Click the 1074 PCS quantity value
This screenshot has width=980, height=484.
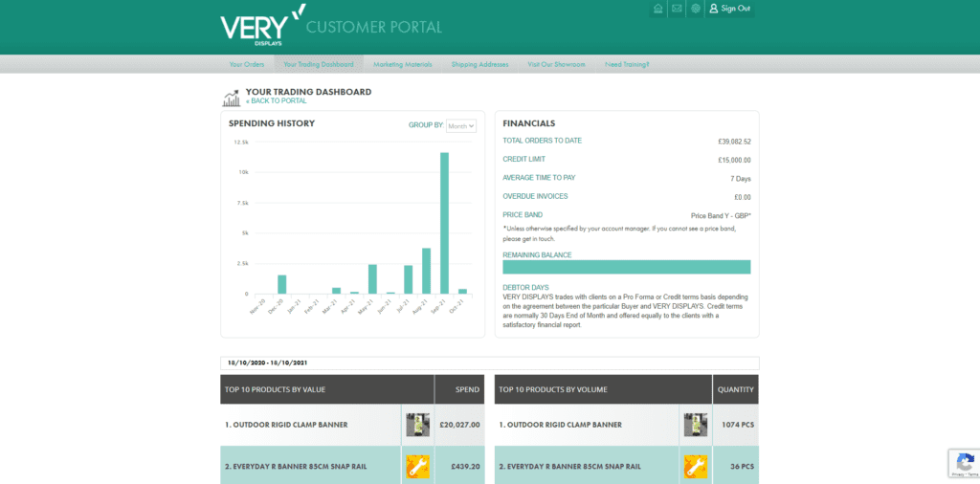click(x=737, y=425)
